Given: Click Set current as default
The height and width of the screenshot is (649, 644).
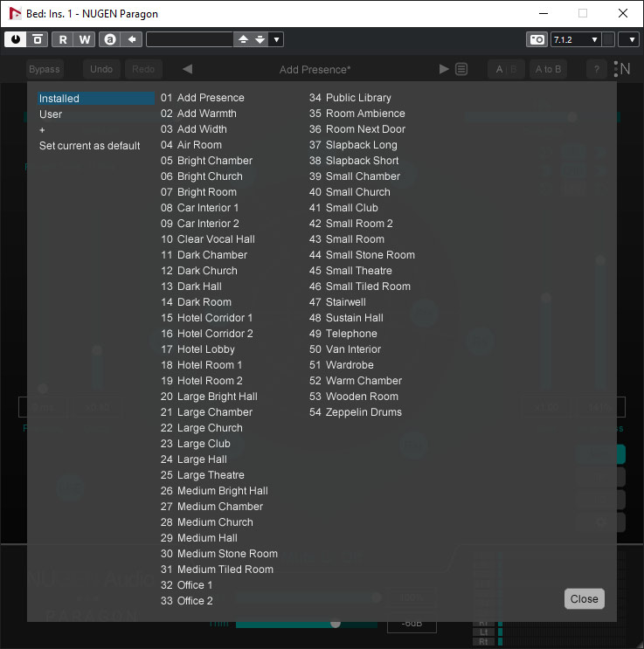Looking at the screenshot, I should [x=89, y=146].
